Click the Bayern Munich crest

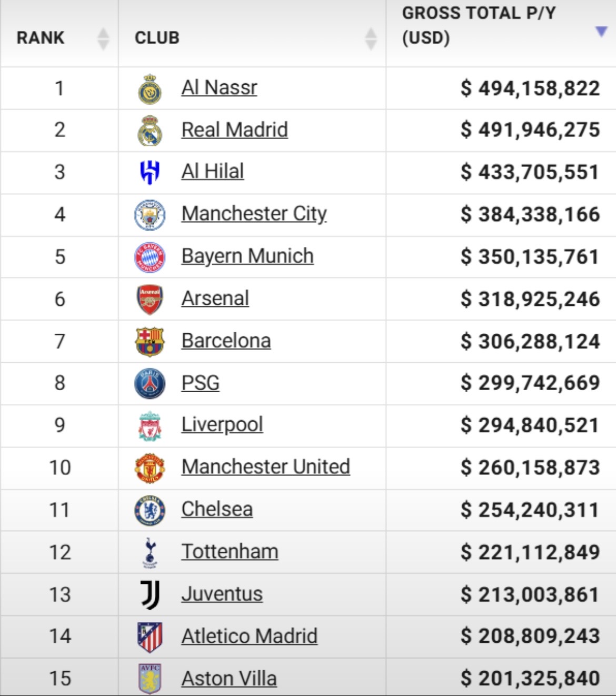[x=150, y=257]
